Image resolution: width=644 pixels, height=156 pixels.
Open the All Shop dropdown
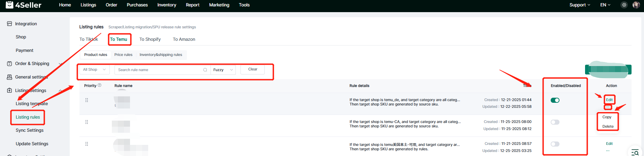pyautogui.click(x=95, y=70)
